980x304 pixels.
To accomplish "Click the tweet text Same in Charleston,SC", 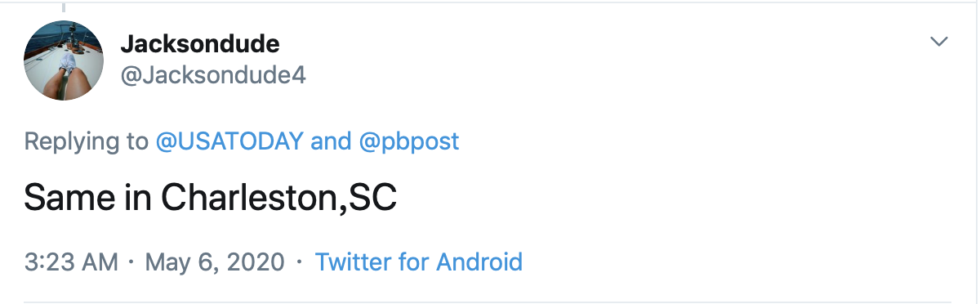I will [x=211, y=199].
